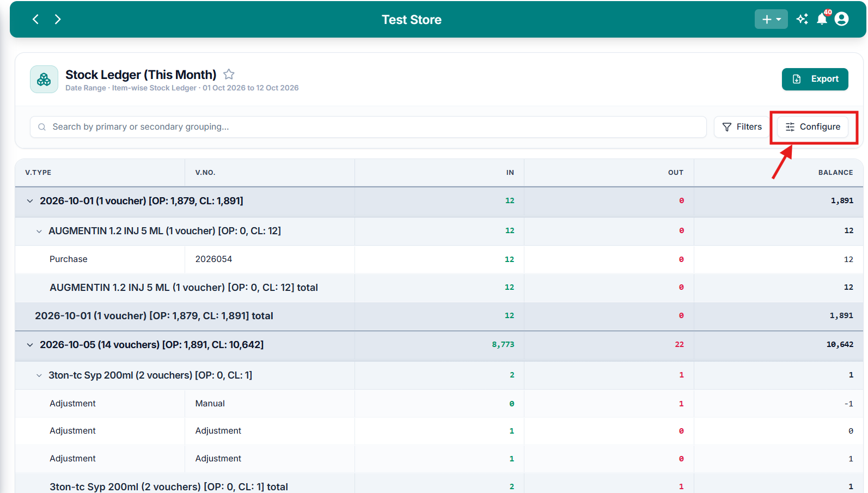Sort by V.TYPE column header
The height and width of the screenshot is (493, 868).
pyautogui.click(x=38, y=173)
